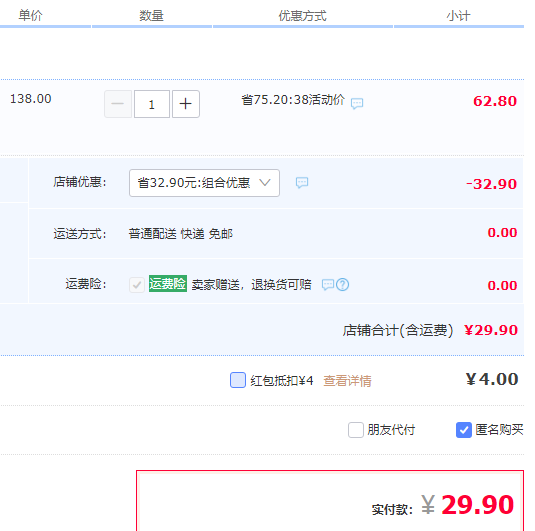The image size is (535, 531).
Task: Open 查看详情 link for red envelope
Action: [347, 381]
